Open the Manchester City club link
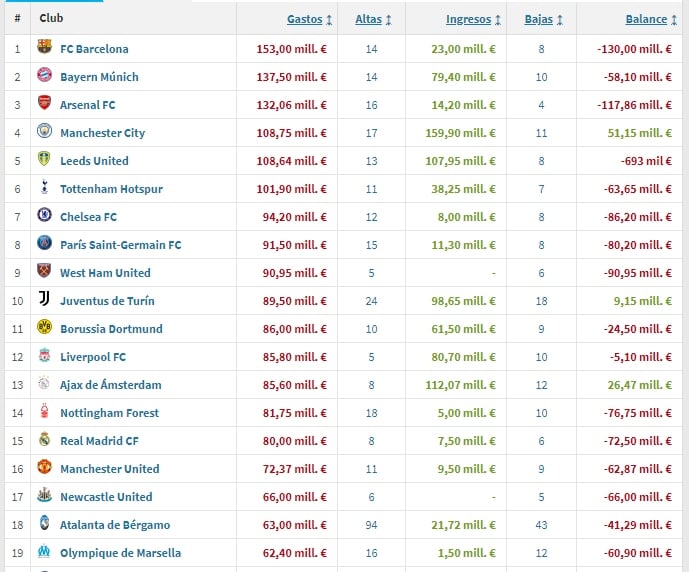 pyautogui.click(x=102, y=133)
